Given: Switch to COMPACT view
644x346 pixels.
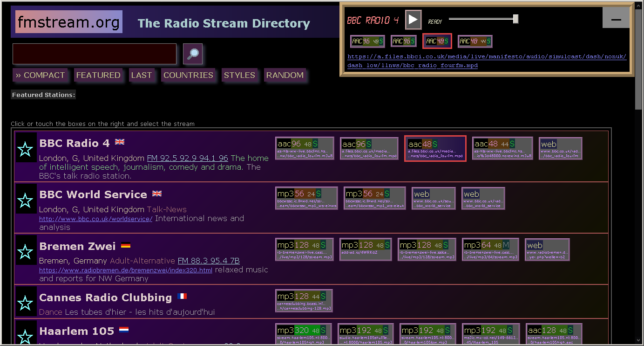Looking at the screenshot, I should pos(40,75).
